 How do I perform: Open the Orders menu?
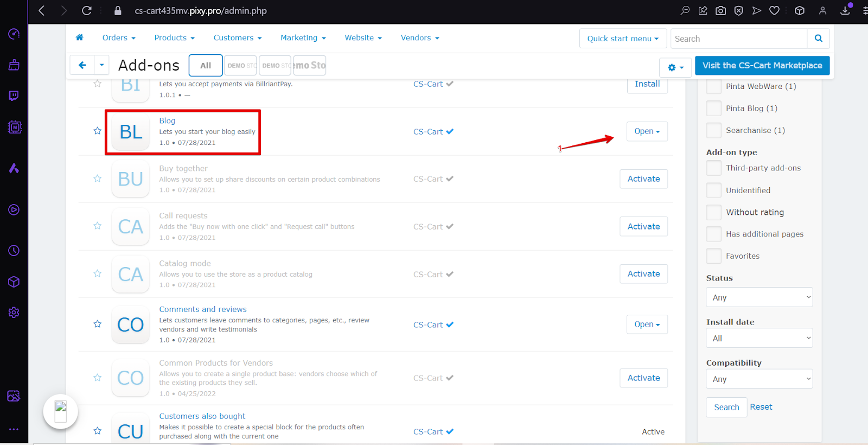pos(119,37)
